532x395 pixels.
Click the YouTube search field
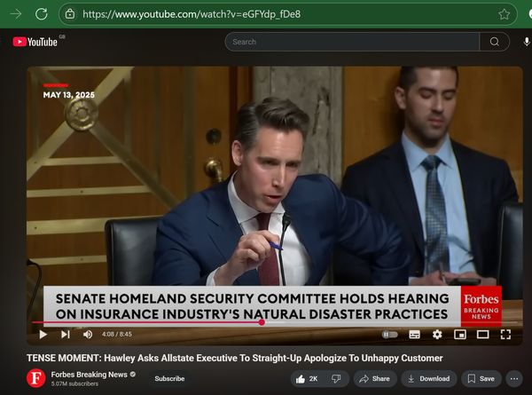click(352, 42)
